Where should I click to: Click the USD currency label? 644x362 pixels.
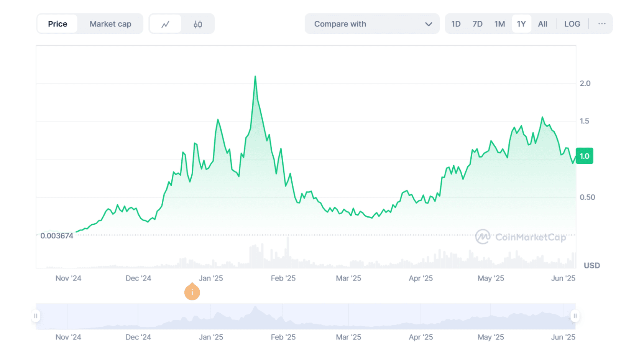click(591, 265)
